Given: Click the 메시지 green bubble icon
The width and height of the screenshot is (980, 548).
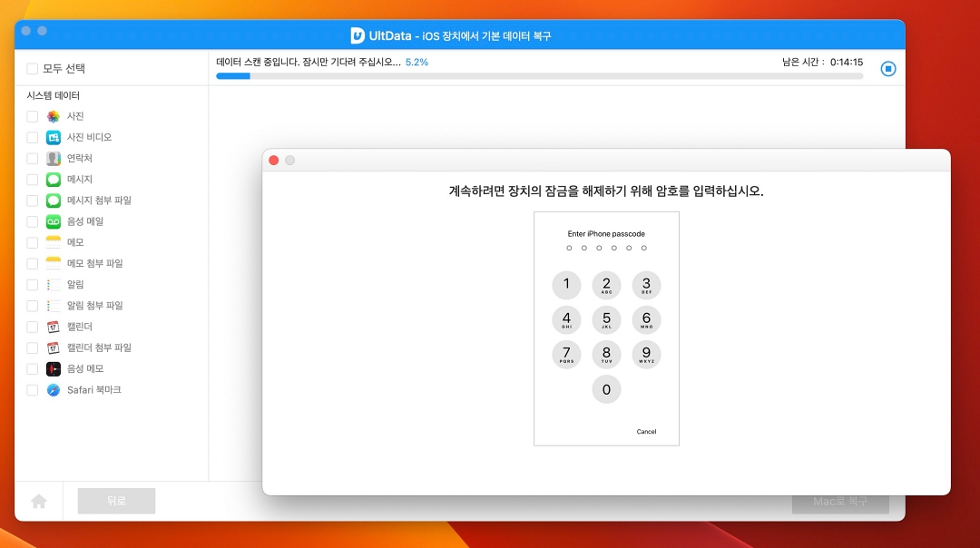Looking at the screenshot, I should (x=54, y=180).
